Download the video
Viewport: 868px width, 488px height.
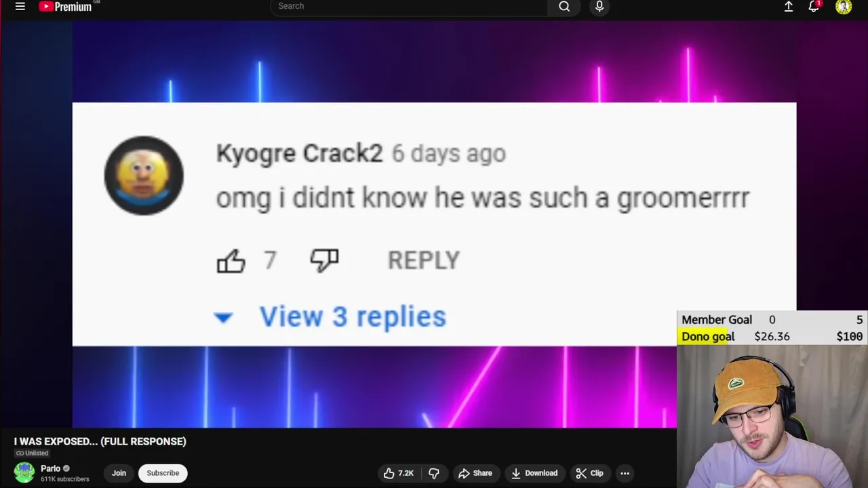tap(534, 473)
